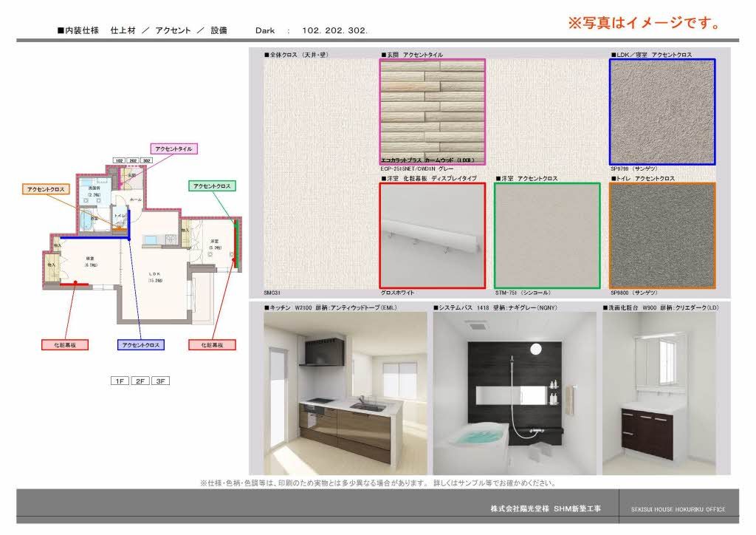Select the 3F floor label box
756x535 pixels.
160,381
